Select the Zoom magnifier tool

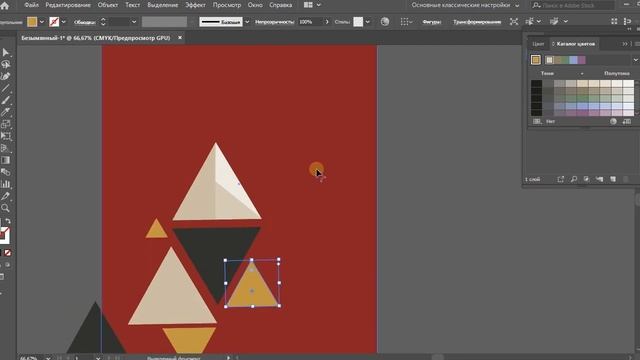(x=6, y=208)
